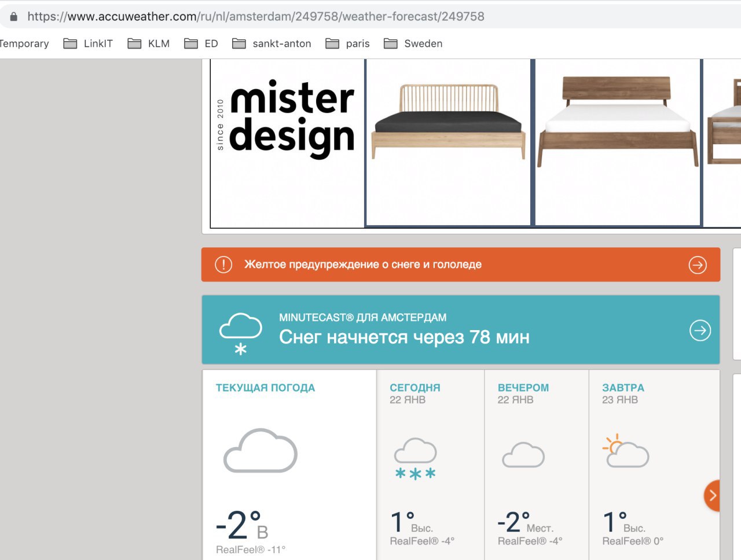Open 'Снег начнется через 78 мин' forecast

click(x=404, y=337)
